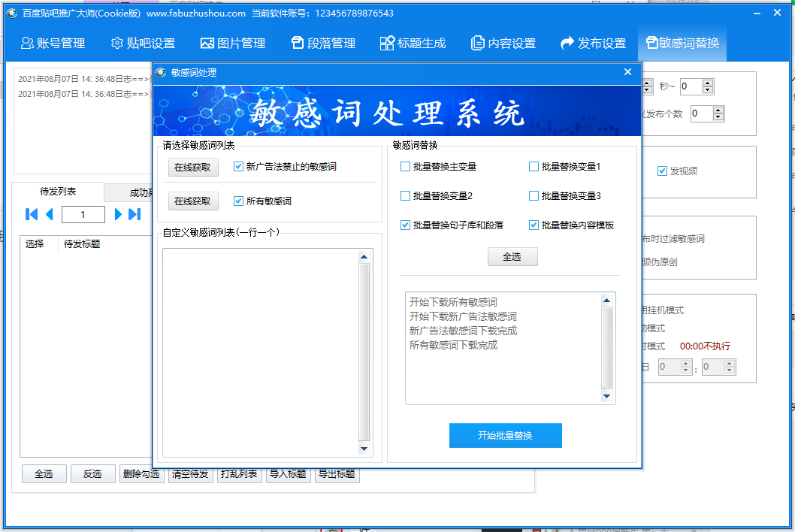Screen dimensions: 795x532
Task: Click the next page arrow icon
Action: tap(118, 215)
